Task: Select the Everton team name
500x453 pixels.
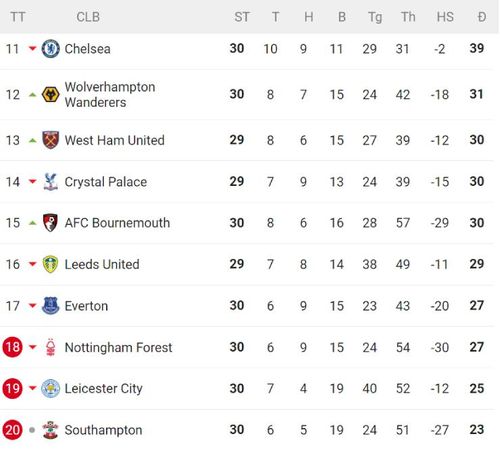Action: pos(86,306)
